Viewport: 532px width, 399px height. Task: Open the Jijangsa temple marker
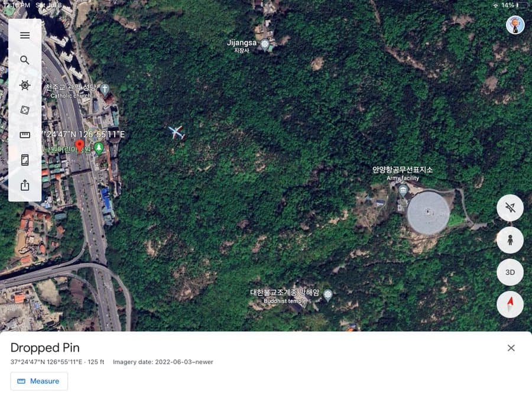265,44
